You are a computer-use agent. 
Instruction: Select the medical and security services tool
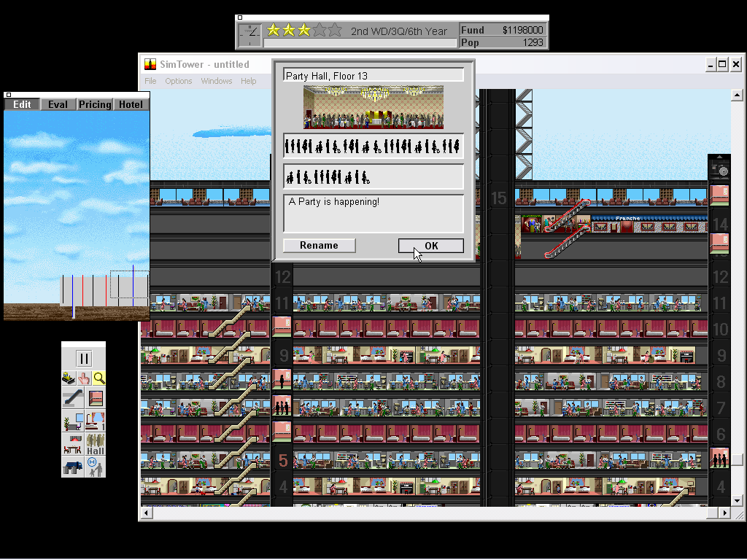click(x=96, y=467)
